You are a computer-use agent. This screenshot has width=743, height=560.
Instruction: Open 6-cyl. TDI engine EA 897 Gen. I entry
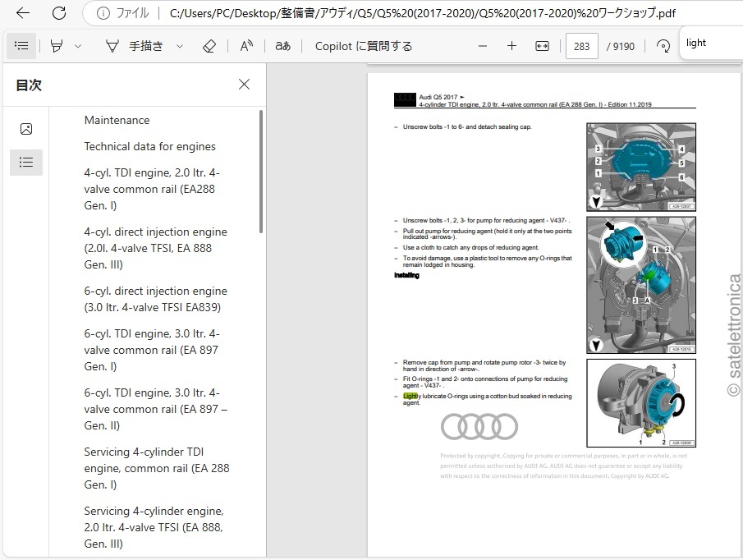(152, 350)
